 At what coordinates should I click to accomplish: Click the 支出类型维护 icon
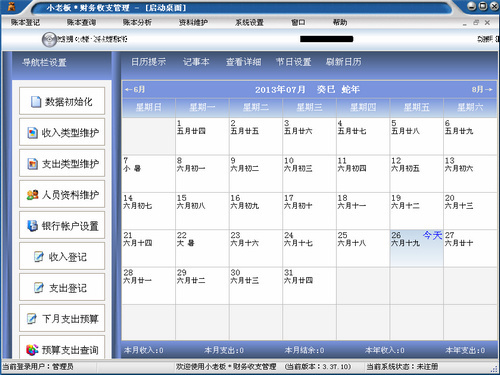[32, 164]
